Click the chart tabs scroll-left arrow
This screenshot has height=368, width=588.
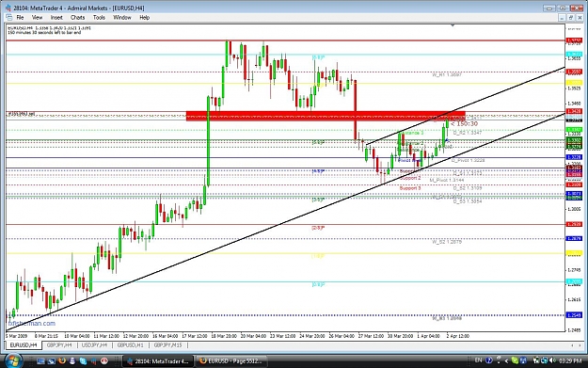click(x=572, y=345)
